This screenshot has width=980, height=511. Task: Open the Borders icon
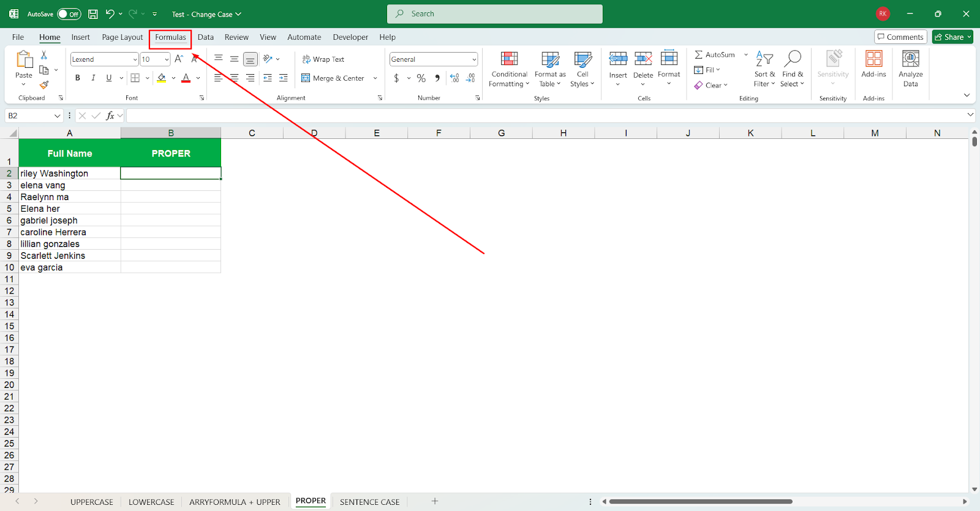pyautogui.click(x=135, y=78)
